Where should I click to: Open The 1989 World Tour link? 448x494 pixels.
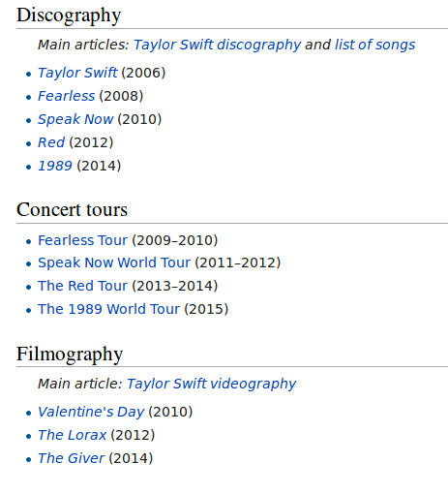coord(109,309)
